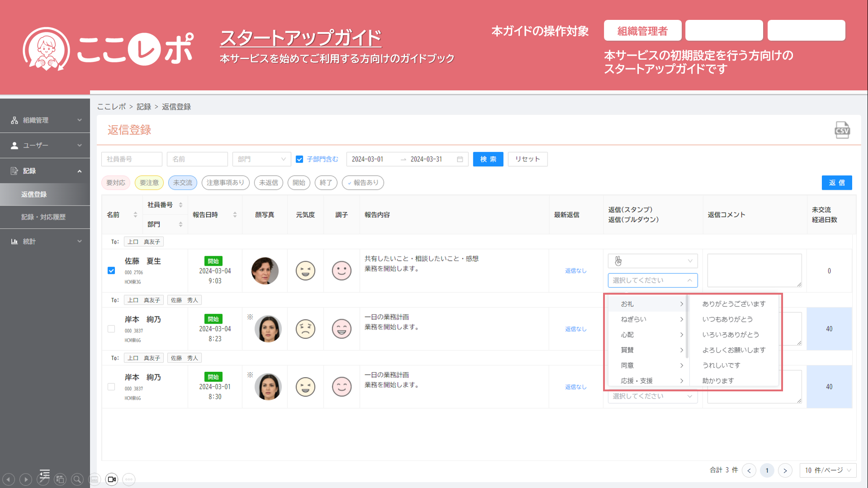868x488 pixels.
Task: Click the 返信 submit button
Action: [x=836, y=183]
